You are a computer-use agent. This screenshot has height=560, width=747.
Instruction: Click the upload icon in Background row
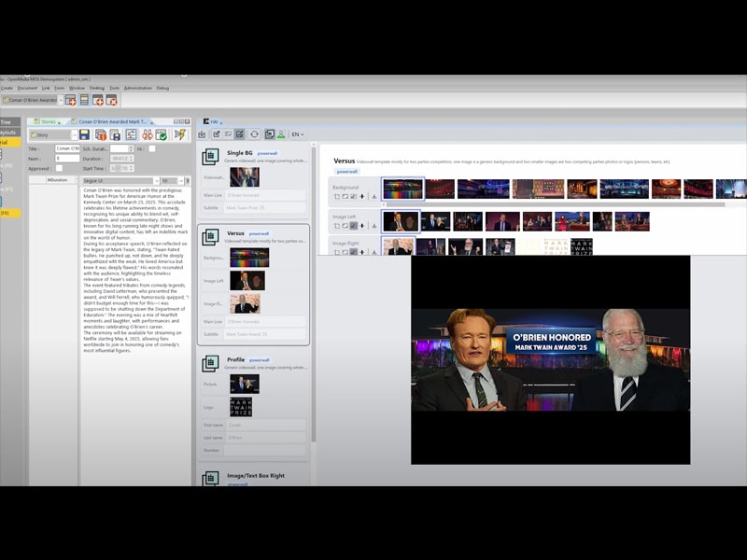374,196
